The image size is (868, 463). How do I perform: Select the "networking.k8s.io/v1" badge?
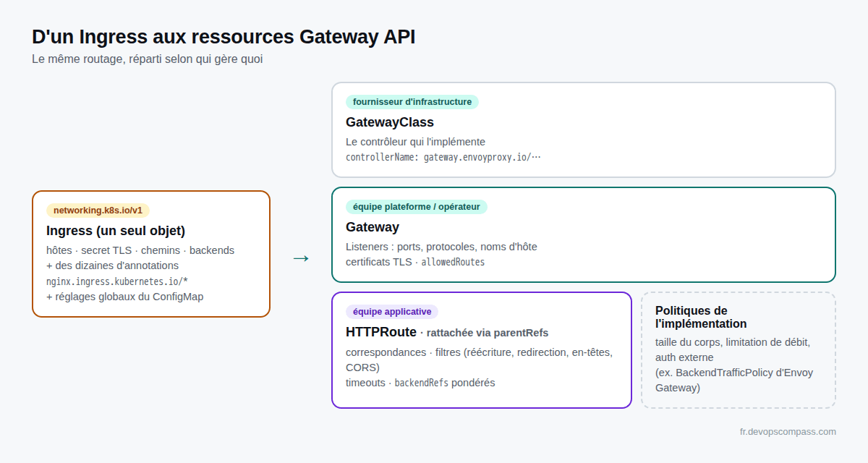98,211
